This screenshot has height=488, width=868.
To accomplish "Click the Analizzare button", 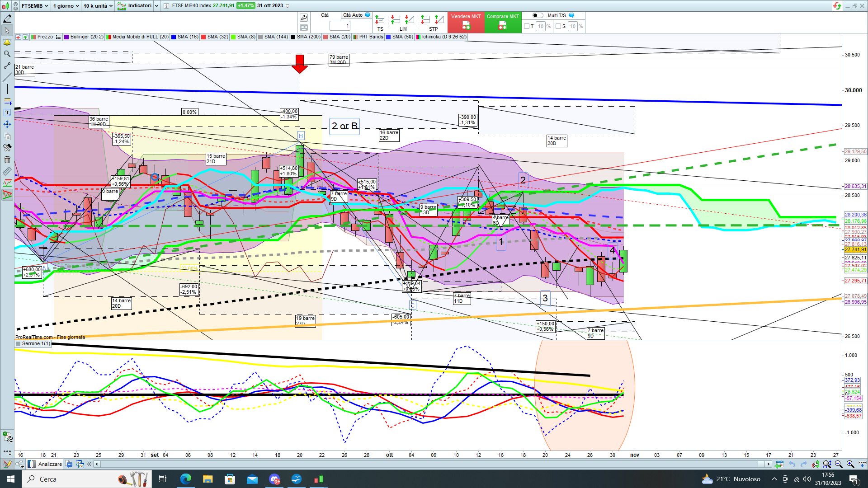I will 45,464.
